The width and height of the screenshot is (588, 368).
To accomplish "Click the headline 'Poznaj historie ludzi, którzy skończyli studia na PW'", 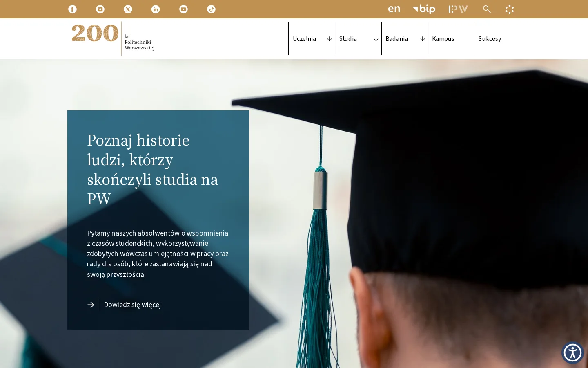I will (153, 170).
